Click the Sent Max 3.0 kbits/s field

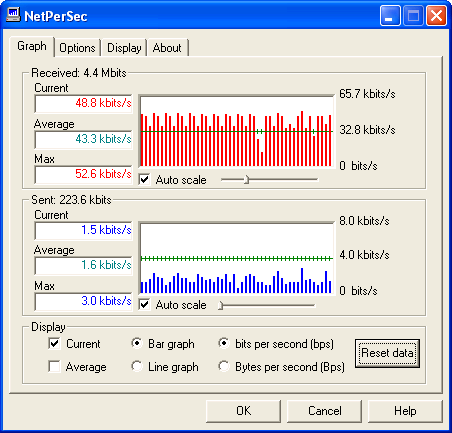click(83, 301)
